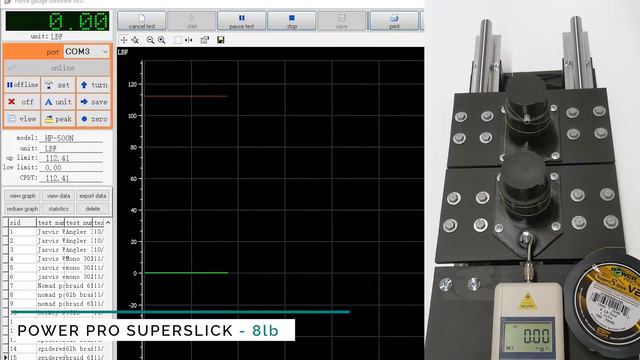Click the view button in port panel
640x360 pixels.
pyautogui.click(x=22, y=119)
